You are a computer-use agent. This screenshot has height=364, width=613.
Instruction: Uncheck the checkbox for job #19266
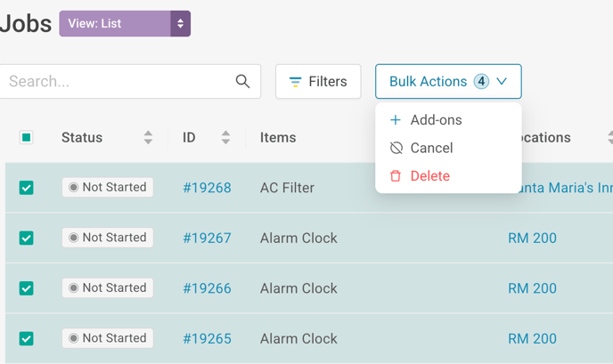(26, 288)
